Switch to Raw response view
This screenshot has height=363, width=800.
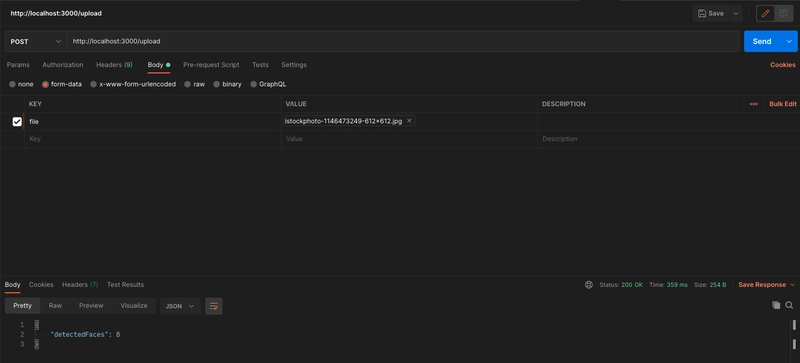click(55, 305)
